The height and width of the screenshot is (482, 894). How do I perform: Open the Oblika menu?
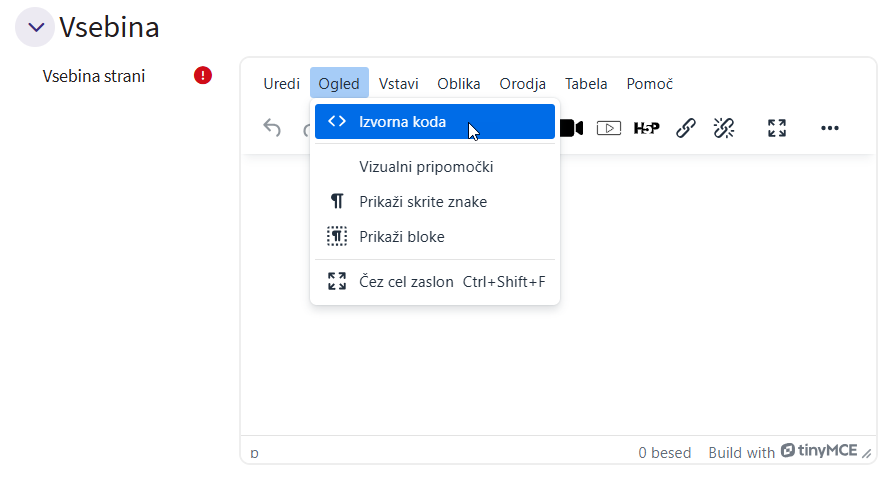coord(459,84)
